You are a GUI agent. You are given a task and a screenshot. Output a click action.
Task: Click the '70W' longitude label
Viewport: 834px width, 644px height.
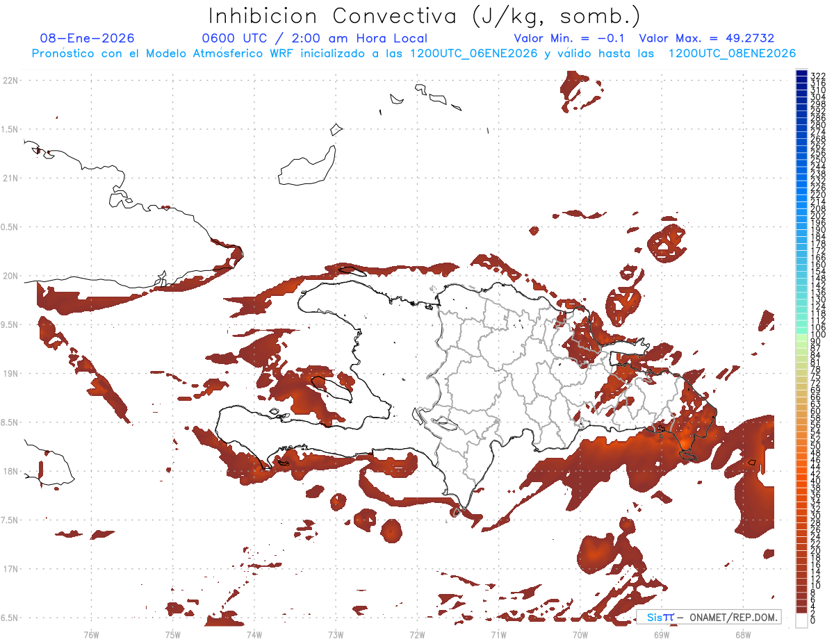click(x=580, y=634)
